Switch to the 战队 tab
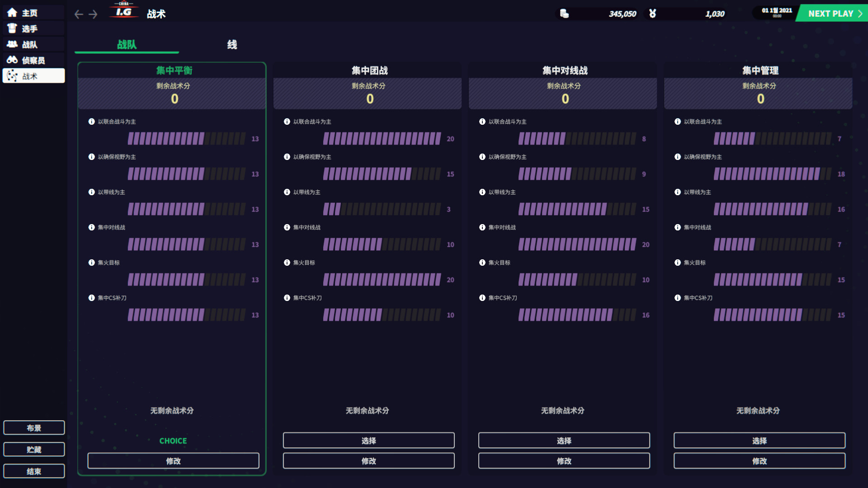Screen dimensions: 868x488 (126, 45)
